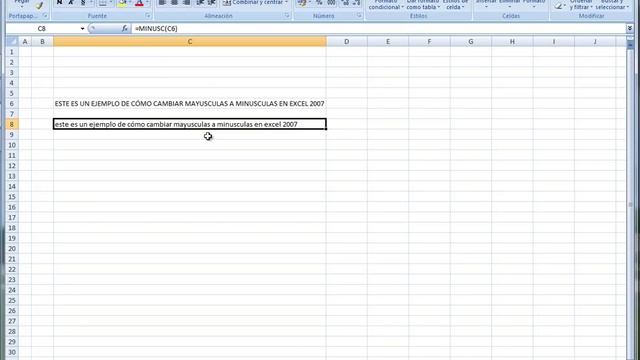
Task: Click into the formula bar showing =MINUSC(C6)
Action: point(378,29)
